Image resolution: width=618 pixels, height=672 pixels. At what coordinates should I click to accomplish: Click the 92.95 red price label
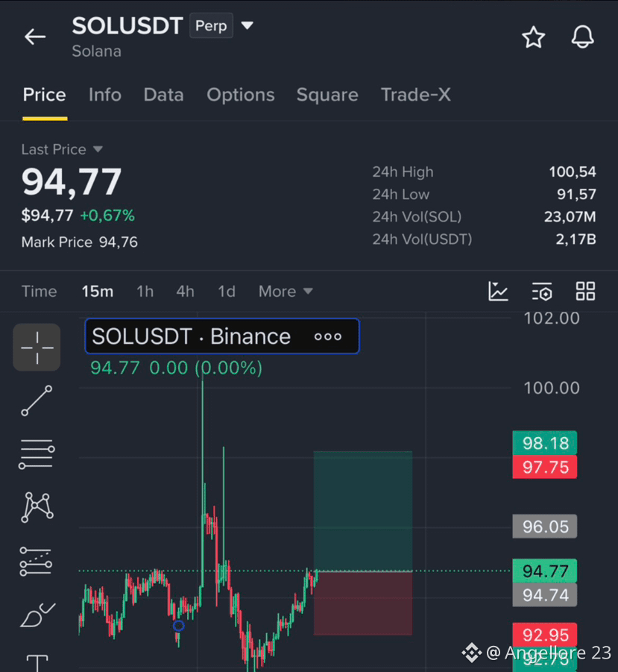[545, 635]
